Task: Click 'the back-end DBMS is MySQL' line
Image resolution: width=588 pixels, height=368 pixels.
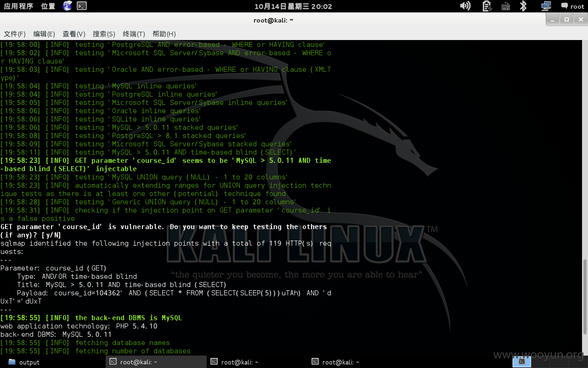Action: click(x=91, y=318)
